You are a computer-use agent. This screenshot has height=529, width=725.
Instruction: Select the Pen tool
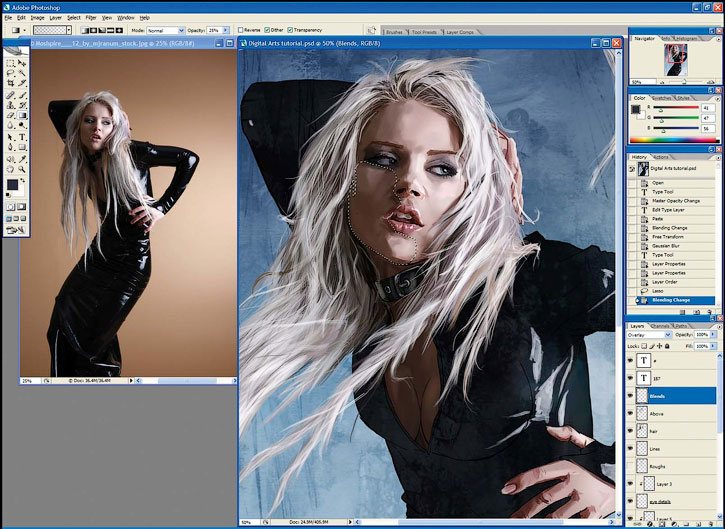(x=11, y=148)
